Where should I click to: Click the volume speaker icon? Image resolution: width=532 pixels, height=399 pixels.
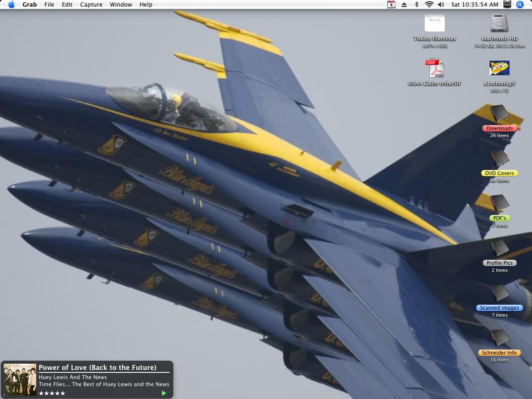coord(441,5)
